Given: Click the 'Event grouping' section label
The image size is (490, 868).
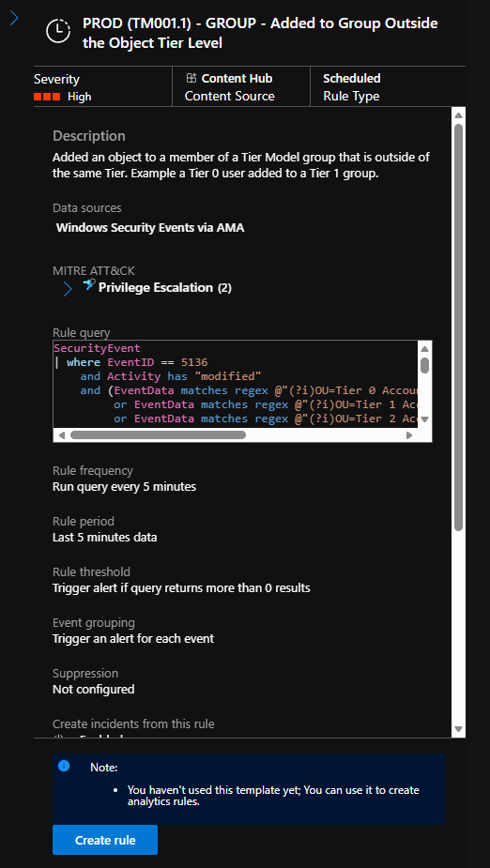Looking at the screenshot, I should click(x=94, y=623).
